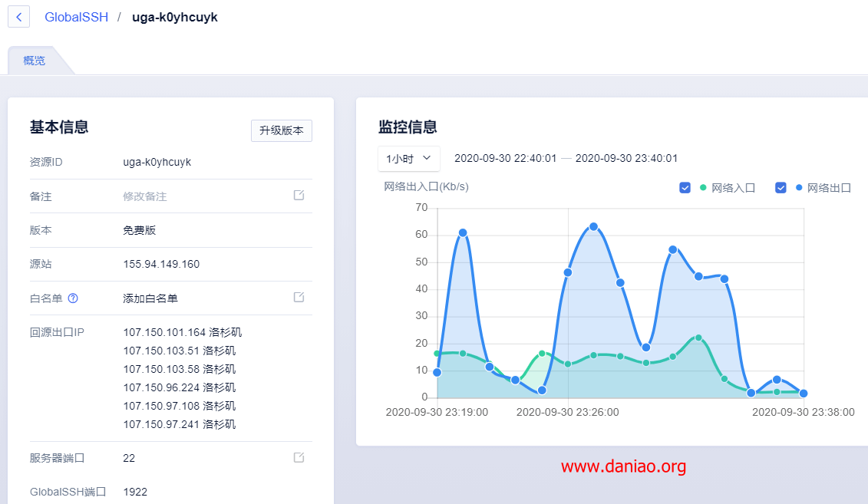Uncheck the 网络入口 legend checkbox
Viewport: 868px width, 504px height.
tap(685, 188)
